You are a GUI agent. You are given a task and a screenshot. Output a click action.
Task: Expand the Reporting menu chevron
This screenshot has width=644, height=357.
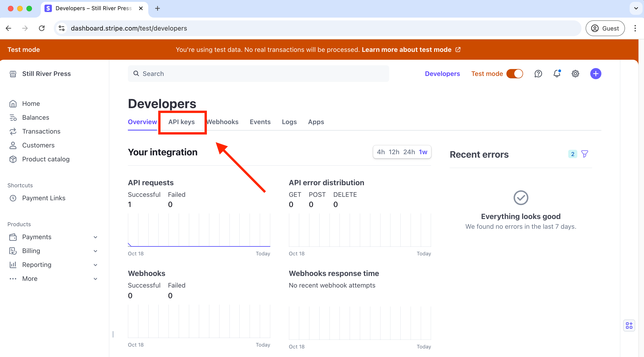[x=95, y=265]
